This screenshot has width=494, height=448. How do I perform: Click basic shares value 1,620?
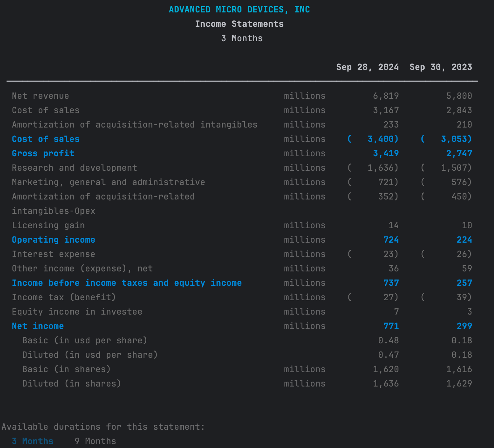pos(386,369)
